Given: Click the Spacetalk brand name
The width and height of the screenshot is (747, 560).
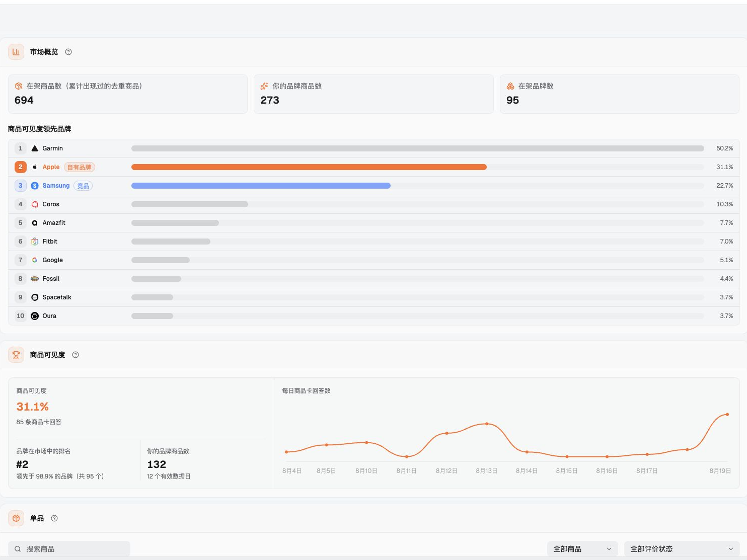Looking at the screenshot, I should [57, 297].
